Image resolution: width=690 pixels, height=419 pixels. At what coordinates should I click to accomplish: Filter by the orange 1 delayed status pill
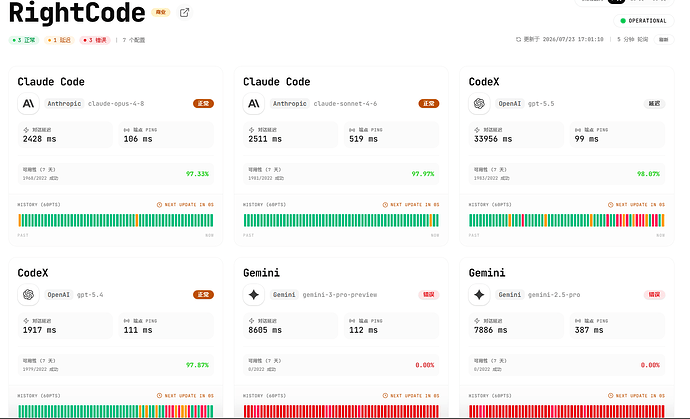tap(59, 40)
